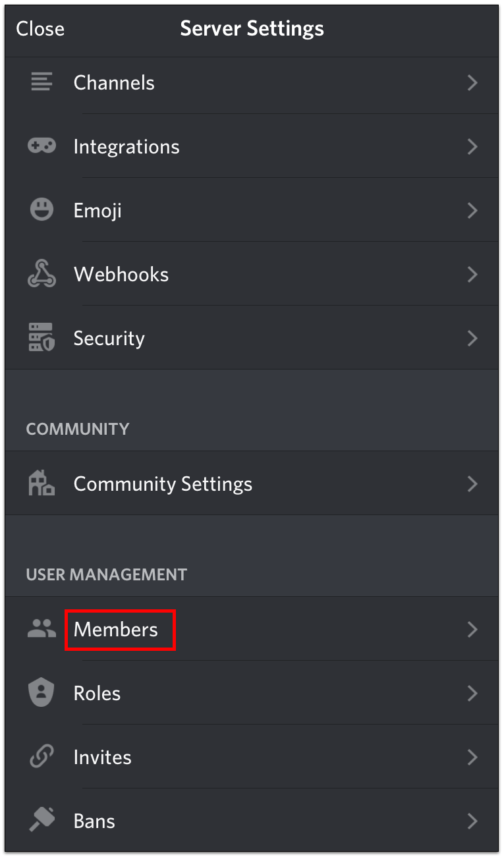Tap the Roles shield icon

tap(42, 693)
